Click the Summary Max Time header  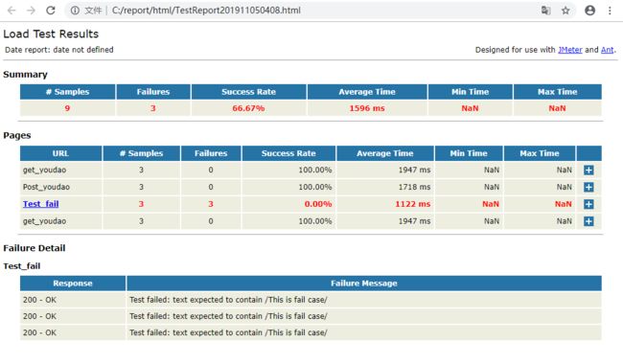558,92
